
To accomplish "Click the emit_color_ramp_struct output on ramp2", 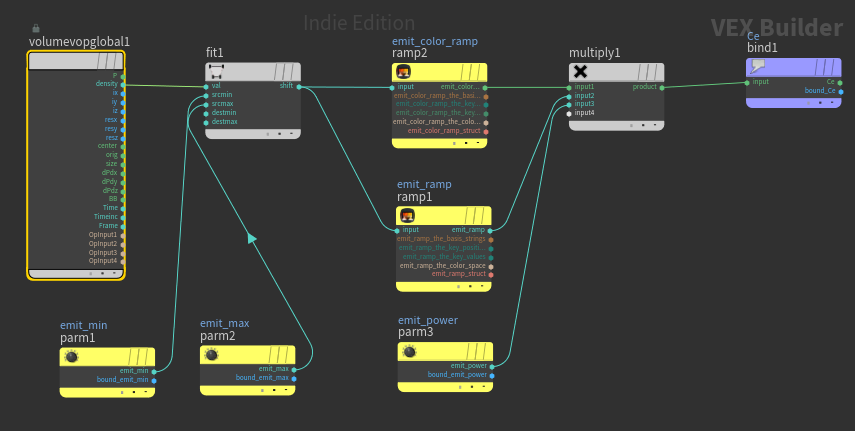I will click(486, 131).
